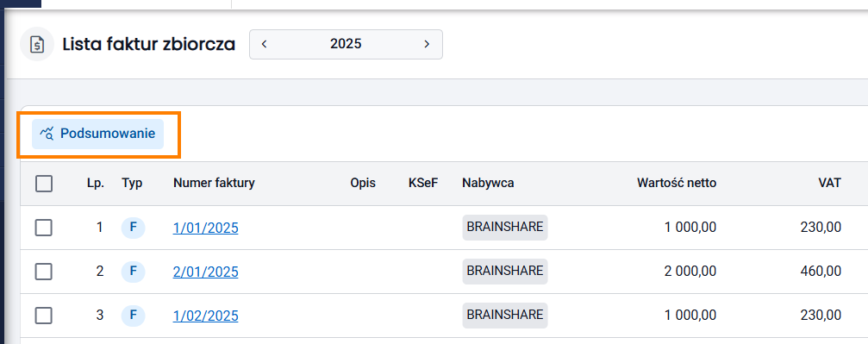Click the BRAINSHARE buyer tag in row 1
The image size is (868, 344).
[505, 227]
